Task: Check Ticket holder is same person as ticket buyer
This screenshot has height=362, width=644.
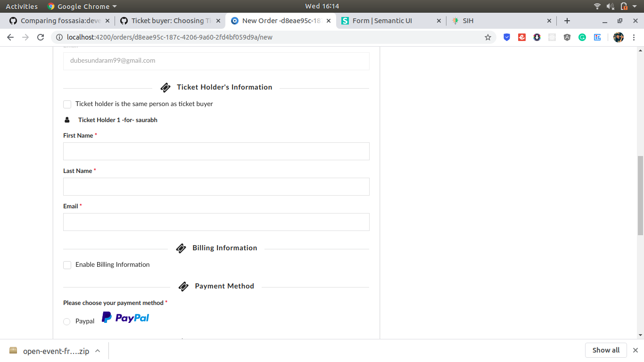Action: [x=67, y=104]
